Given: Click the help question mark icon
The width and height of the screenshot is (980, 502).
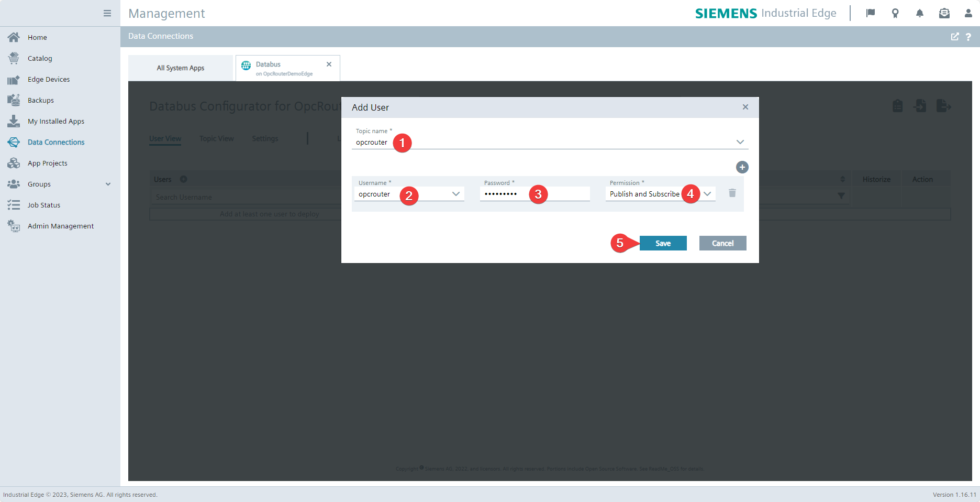Looking at the screenshot, I should (x=968, y=37).
